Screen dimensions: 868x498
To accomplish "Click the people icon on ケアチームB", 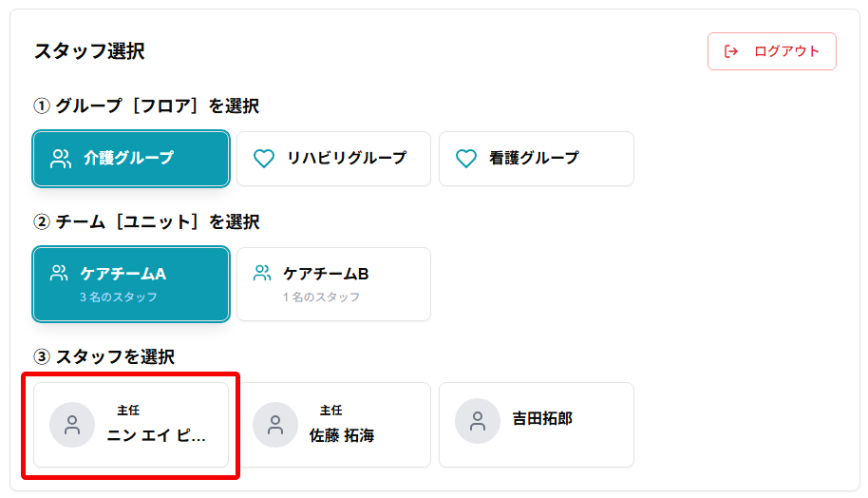I will tap(262, 274).
